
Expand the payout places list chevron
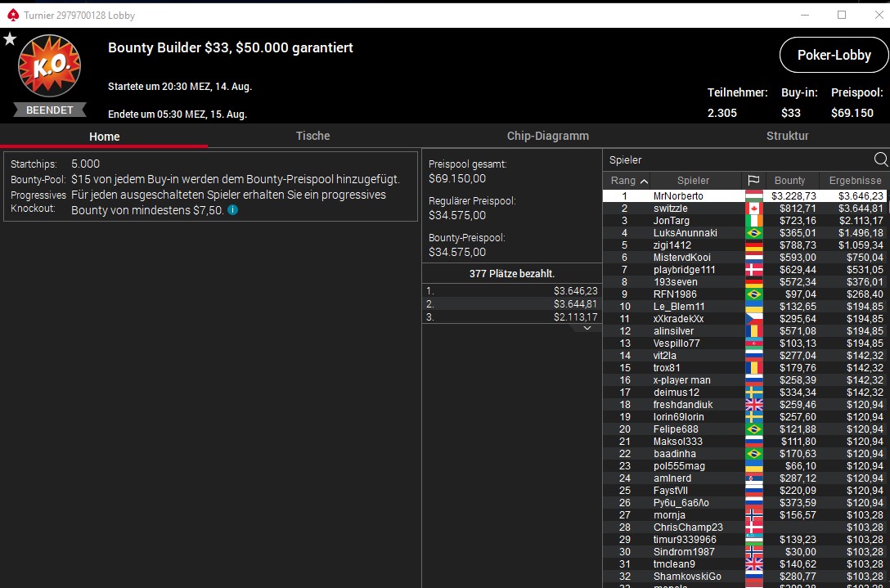(587, 328)
